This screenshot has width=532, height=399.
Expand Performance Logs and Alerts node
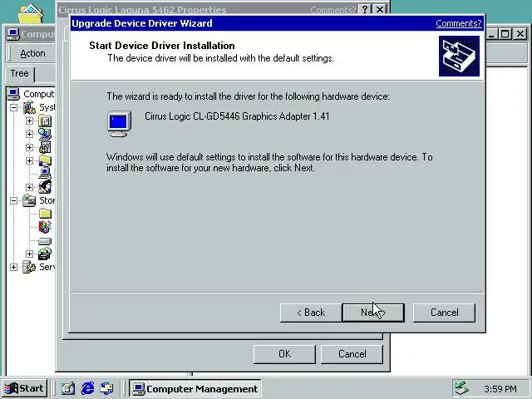pos(30,148)
